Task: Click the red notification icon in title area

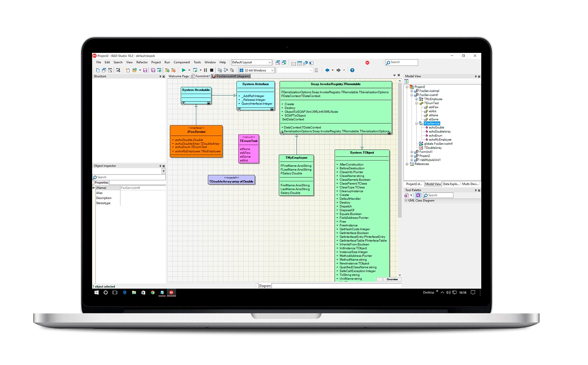Action: pyautogui.click(x=367, y=63)
